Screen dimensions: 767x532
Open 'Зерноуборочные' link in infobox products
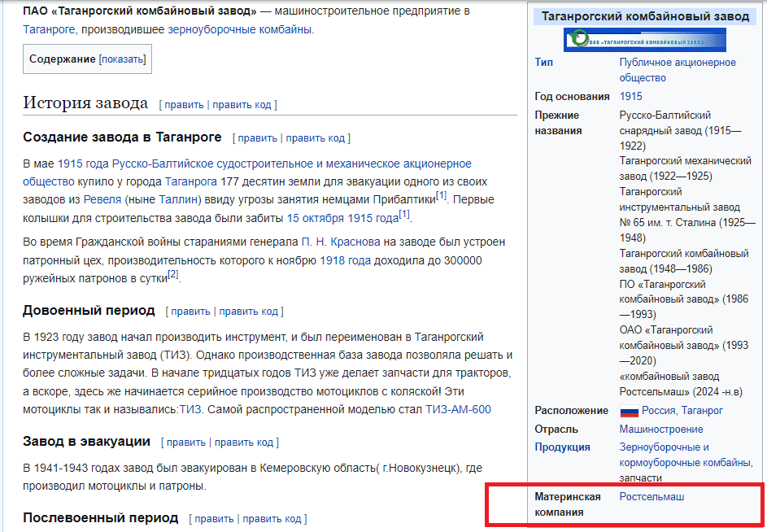coord(660,447)
